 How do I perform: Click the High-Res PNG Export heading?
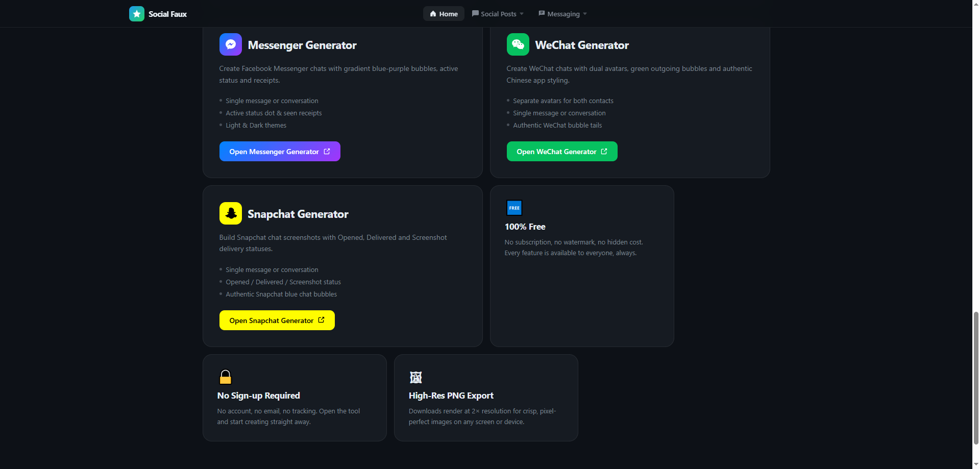pos(451,396)
